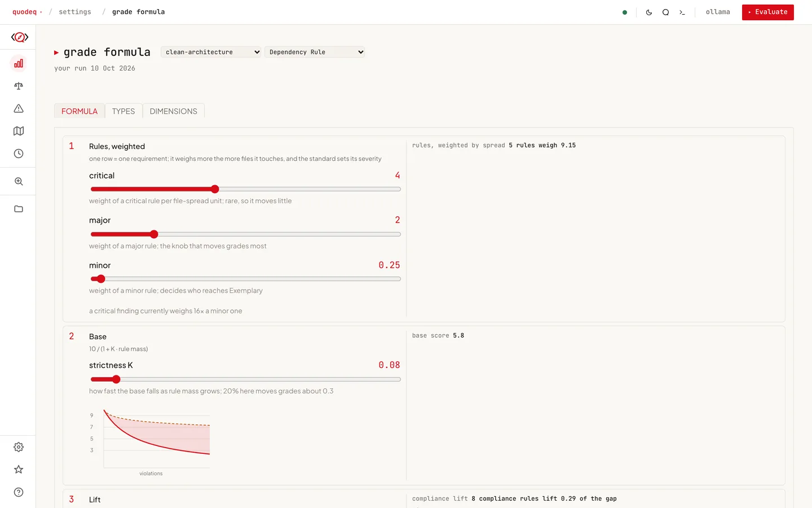Image resolution: width=812 pixels, height=508 pixels.
Task: Click the Evaluate button
Action: [767, 12]
